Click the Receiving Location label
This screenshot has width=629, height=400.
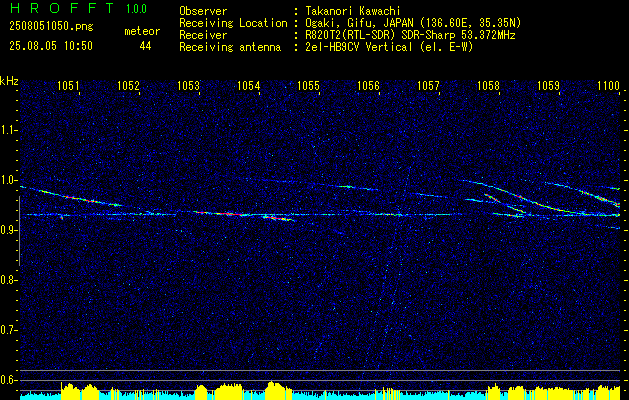coord(233,23)
